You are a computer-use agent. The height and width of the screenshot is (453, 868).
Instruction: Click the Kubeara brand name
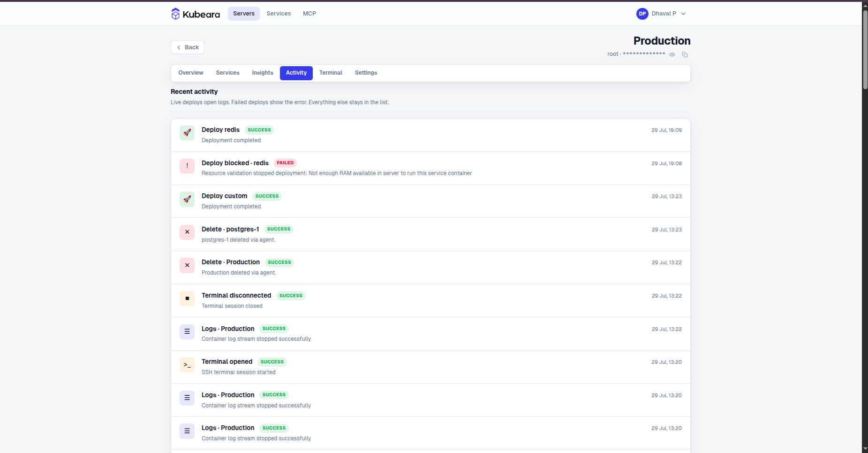pyautogui.click(x=201, y=14)
